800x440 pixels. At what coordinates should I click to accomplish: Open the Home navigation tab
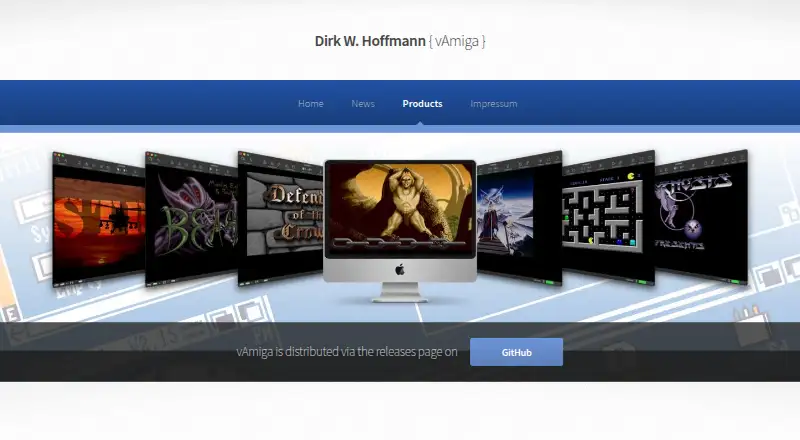tap(311, 104)
